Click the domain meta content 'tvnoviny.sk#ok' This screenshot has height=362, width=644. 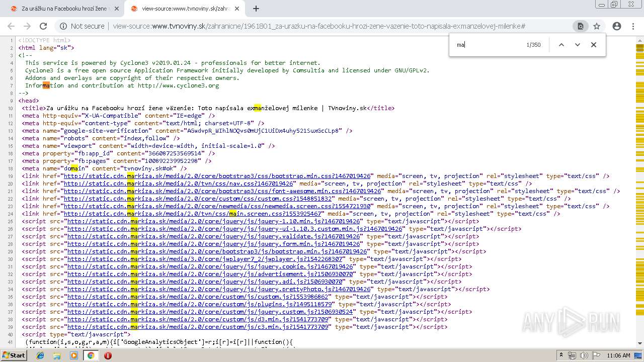(x=148, y=168)
